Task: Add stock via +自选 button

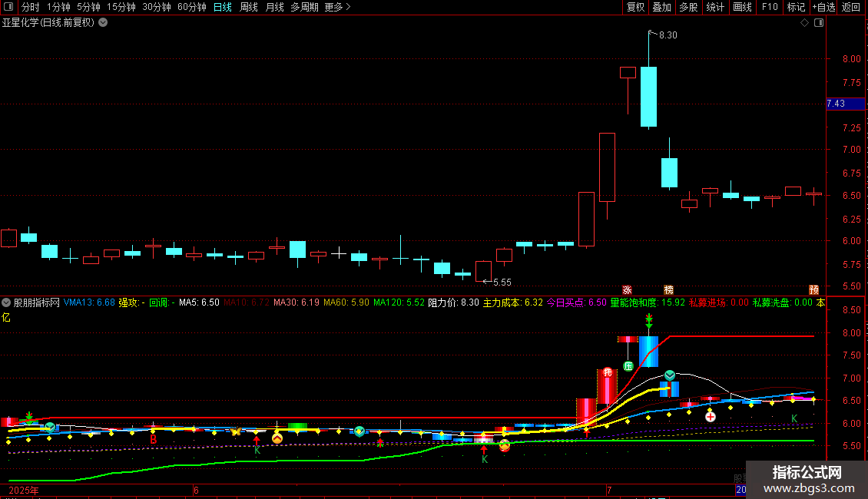Action: click(823, 7)
